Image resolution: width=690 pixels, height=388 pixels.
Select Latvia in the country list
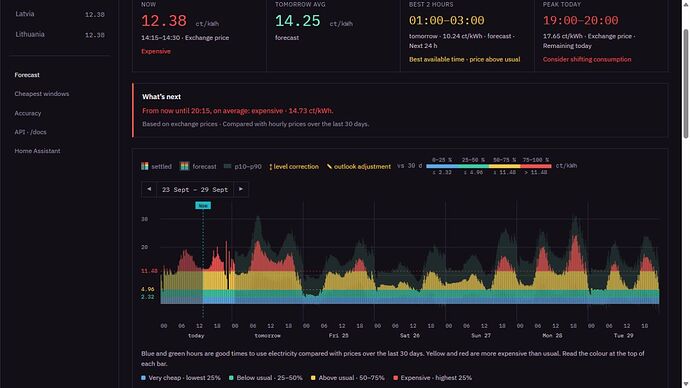coord(59,14)
